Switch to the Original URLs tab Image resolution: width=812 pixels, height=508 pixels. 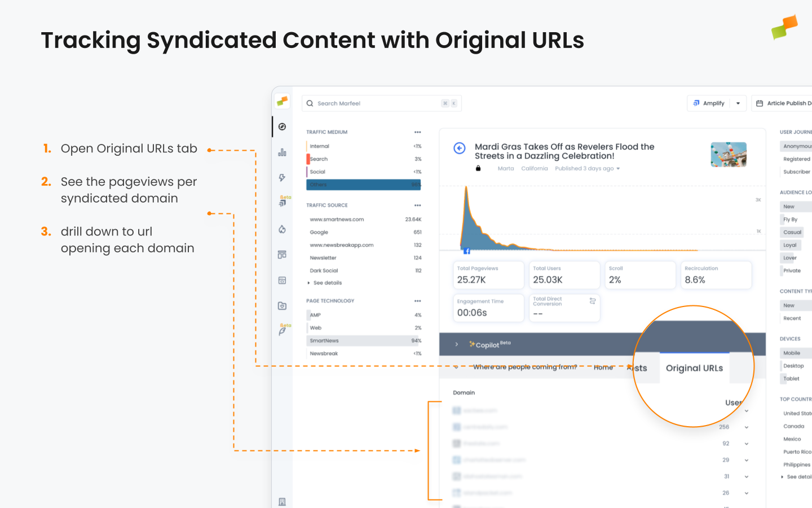click(x=694, y=367)
